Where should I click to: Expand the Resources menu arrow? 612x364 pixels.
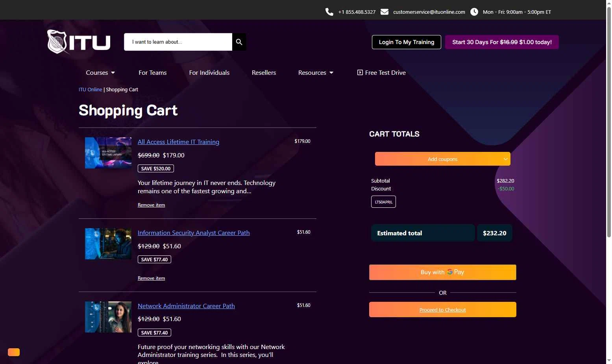tap(331, 73)
